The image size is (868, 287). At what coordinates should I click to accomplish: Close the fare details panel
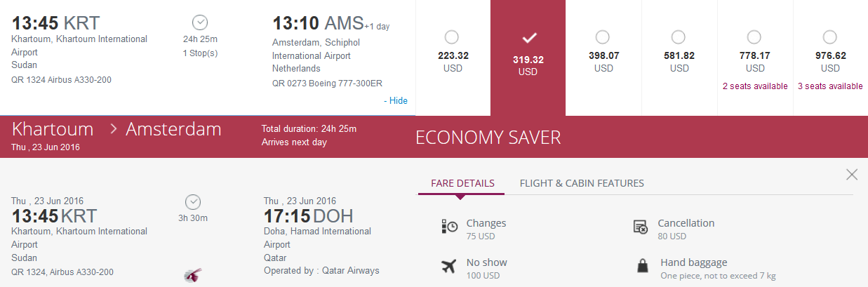(x=852, y=175)
